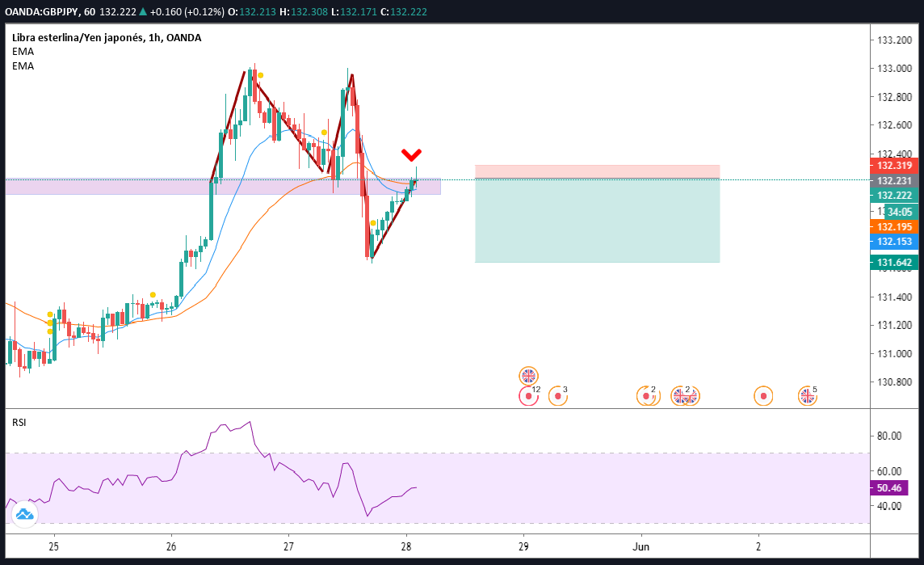
Task: Click the date 25 on the time axis
Action: 53,546
